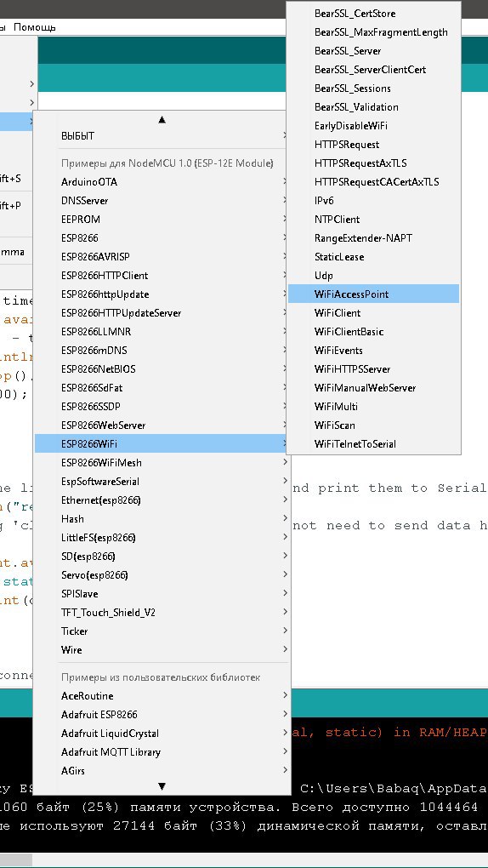Expand the DNSServer examples
This screenshot has height=868, width=488.
(162, 201)
